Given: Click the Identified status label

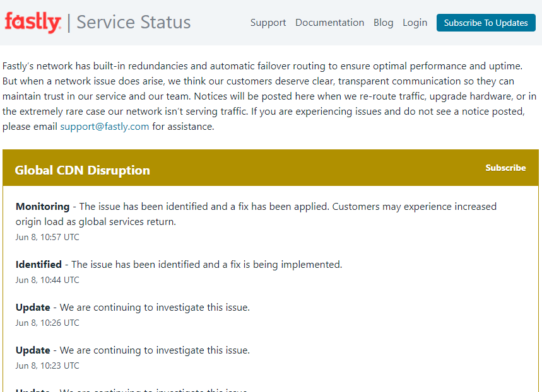Looking at the screenshot, I should (38, 265).
